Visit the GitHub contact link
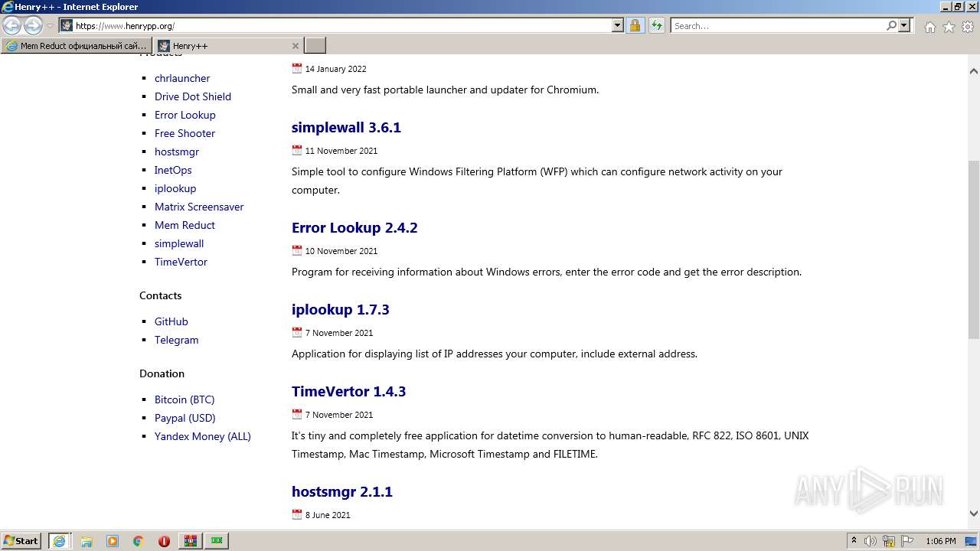980x551 pixels. 171,321
